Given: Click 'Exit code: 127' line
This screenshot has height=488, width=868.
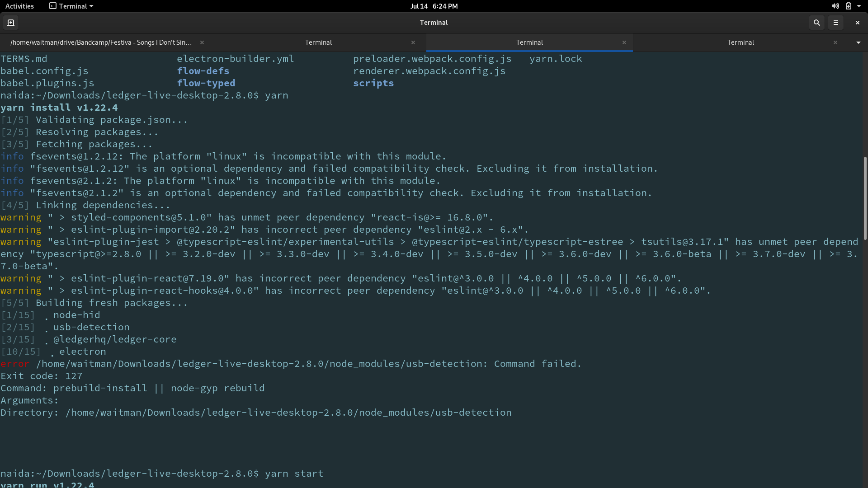Looking at the screenshot, I should (42, 376).
